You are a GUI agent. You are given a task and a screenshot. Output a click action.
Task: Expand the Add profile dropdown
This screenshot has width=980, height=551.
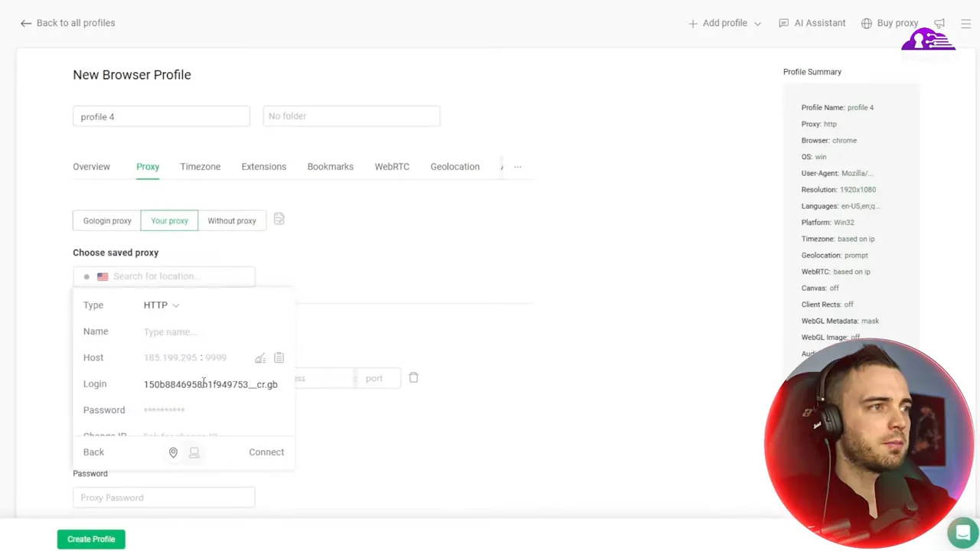coord(756,23)
